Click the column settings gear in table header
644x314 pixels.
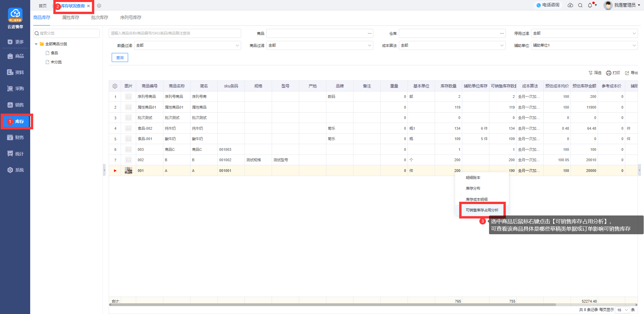[x=115, y=86]
